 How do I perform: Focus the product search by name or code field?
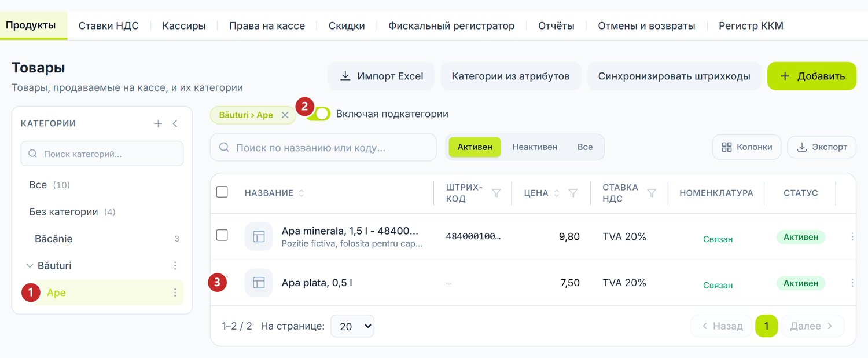323,147
